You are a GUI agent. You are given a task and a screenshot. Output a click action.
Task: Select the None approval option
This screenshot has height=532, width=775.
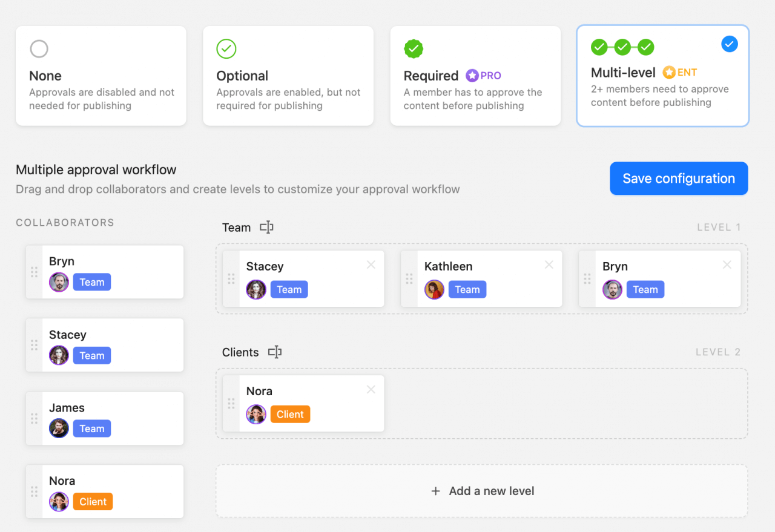(101, 76)
